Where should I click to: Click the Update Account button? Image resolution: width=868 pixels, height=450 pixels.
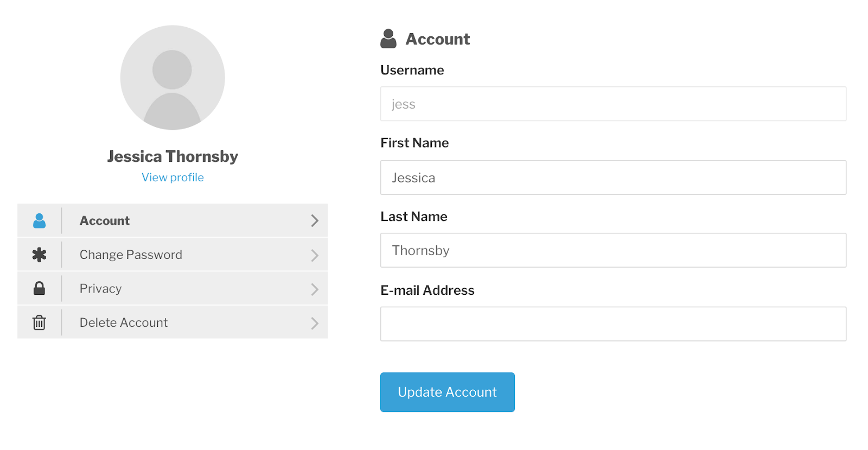point(448,392)
